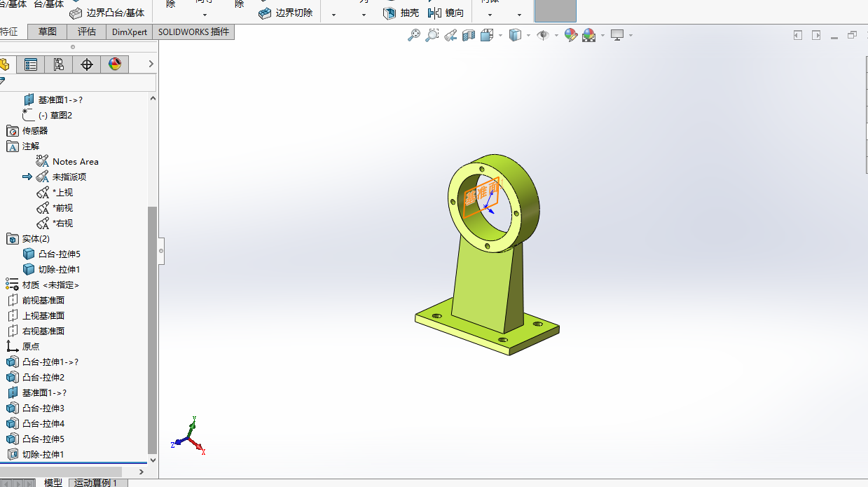Select the 前视基准面 front plane

pyautogui.click(x=43, y=301)
